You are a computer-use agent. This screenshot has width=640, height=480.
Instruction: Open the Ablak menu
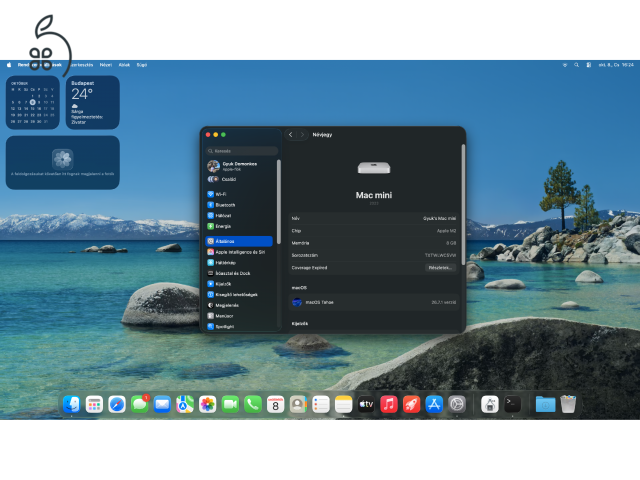[x=124, y=65]
